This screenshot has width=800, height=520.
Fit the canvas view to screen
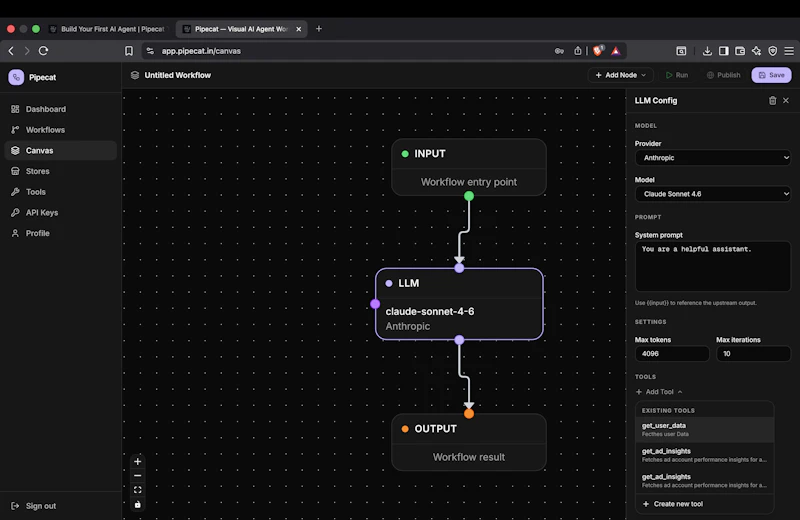pyautogui.click(x=137, y=490)
